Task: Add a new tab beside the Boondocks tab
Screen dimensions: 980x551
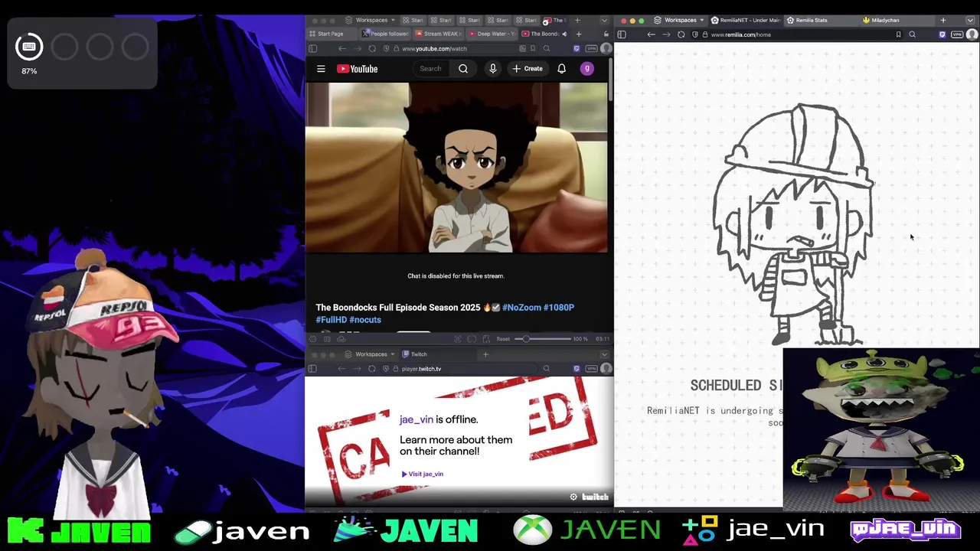Action: click(x=579, y=34)
